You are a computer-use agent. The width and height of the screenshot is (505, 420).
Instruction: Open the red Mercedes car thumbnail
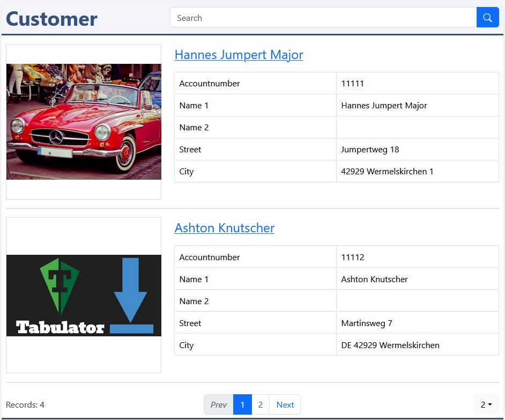click(84, 122)
